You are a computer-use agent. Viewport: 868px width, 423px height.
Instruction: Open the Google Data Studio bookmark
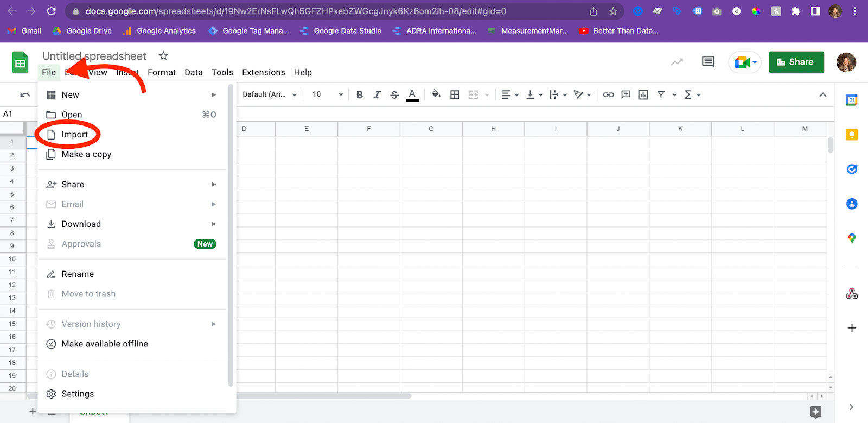(x=341, y=31)
